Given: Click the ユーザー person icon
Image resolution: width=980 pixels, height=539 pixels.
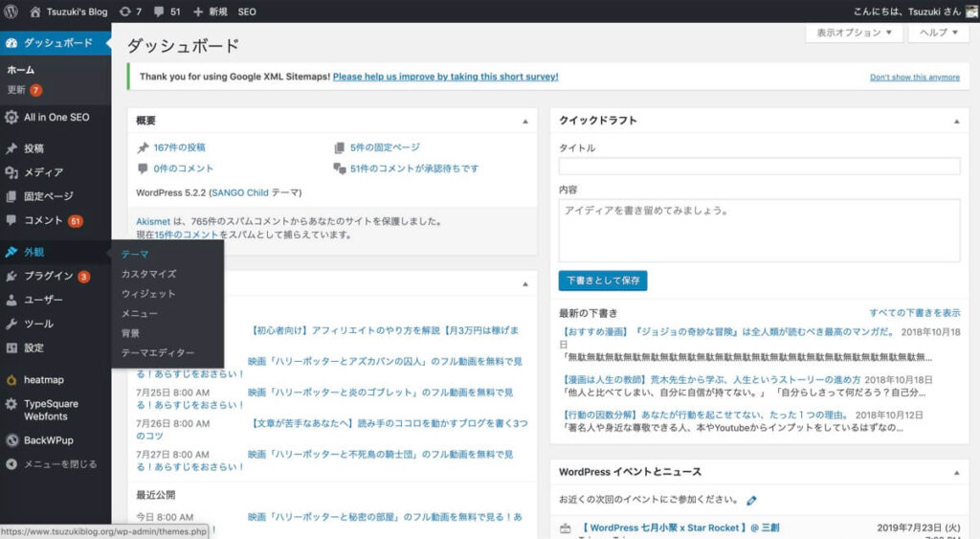Looking at the screenshot, I should (11, 300).
